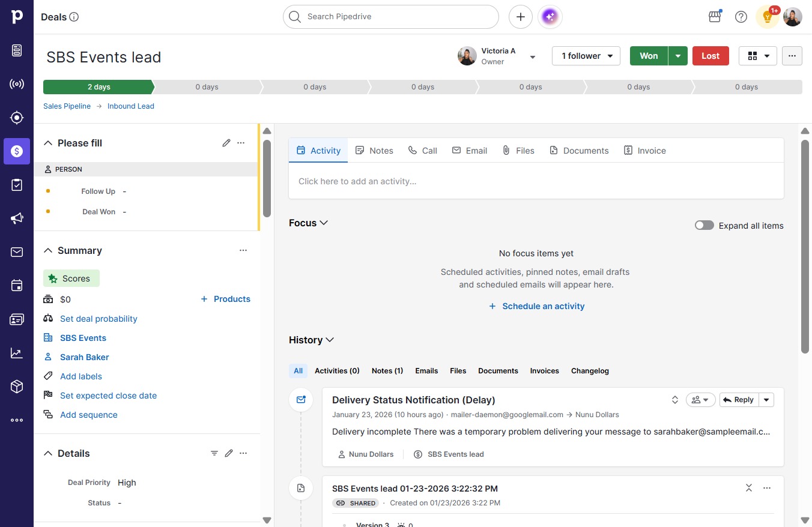The width and height of the screenshot is (812, 527).
Task: Open Activities calendar icon in sidebar
Action: [x=17, y=286]
